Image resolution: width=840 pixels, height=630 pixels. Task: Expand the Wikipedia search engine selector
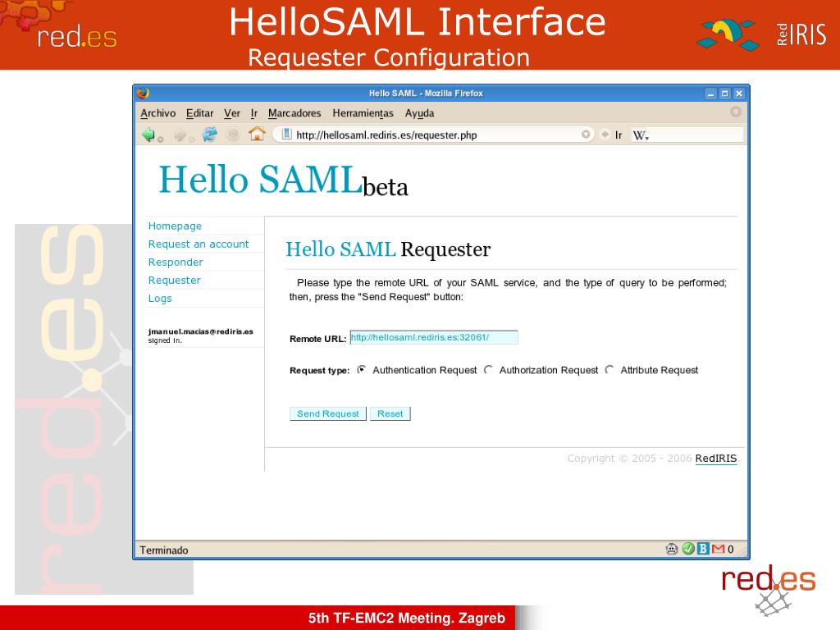[x=641, y=135]
